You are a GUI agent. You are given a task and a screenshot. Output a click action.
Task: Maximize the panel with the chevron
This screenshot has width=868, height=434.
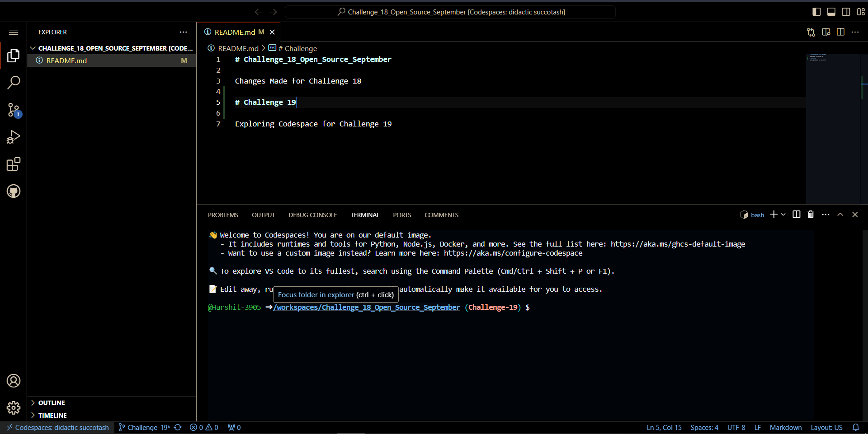840,215
